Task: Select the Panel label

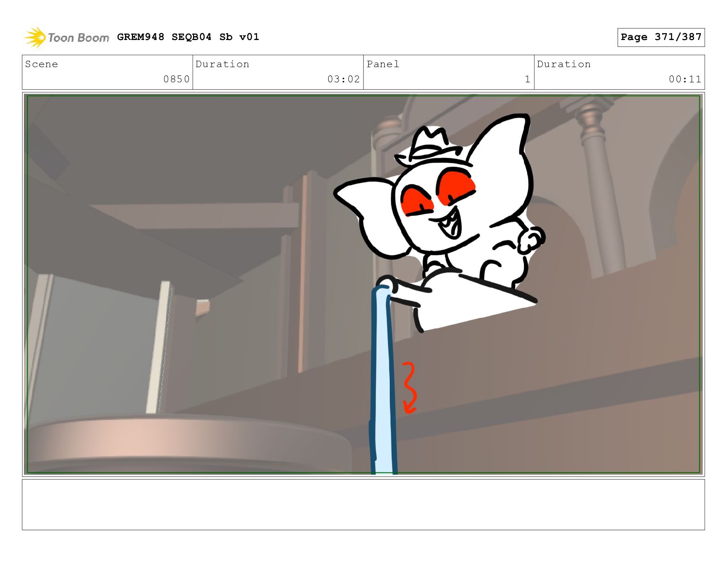Action: click(383, 64)
